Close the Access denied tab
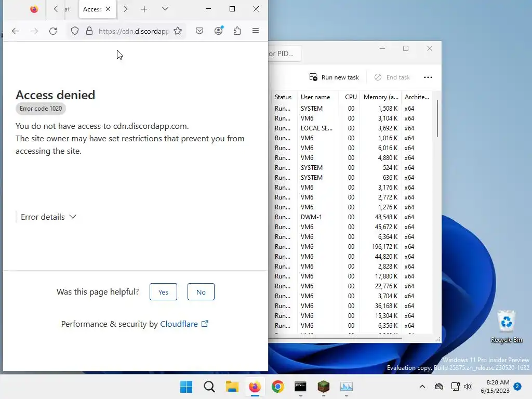532x399 pixels. point(108,9)
